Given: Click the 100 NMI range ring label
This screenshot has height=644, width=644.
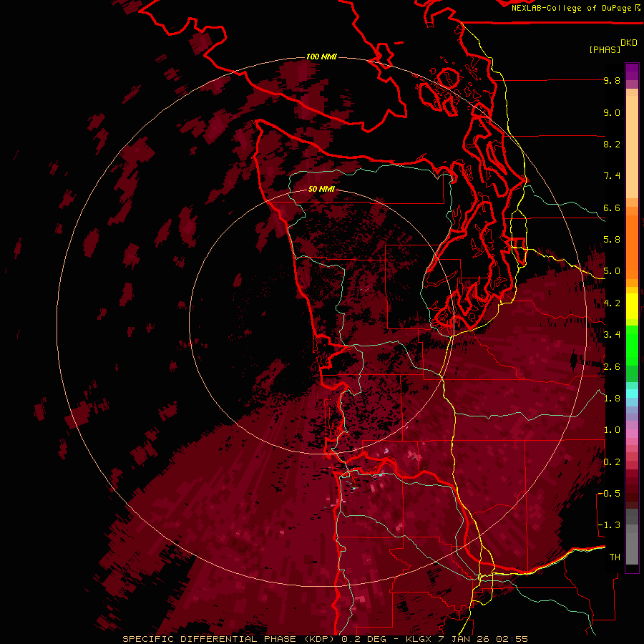Looking at the screenshot, I should point(321,57).
